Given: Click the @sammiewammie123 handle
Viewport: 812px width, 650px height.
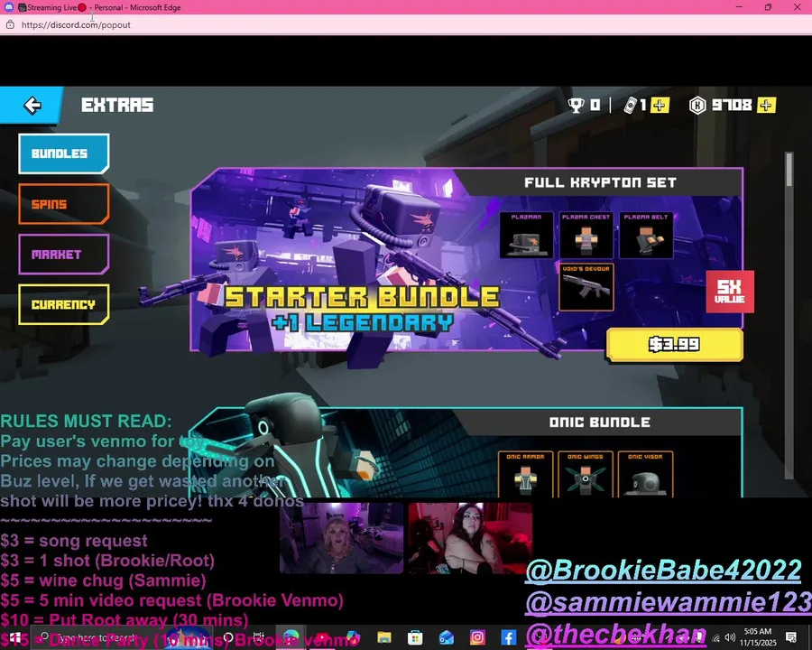Looking at the screenshot, I should [669, 602].
